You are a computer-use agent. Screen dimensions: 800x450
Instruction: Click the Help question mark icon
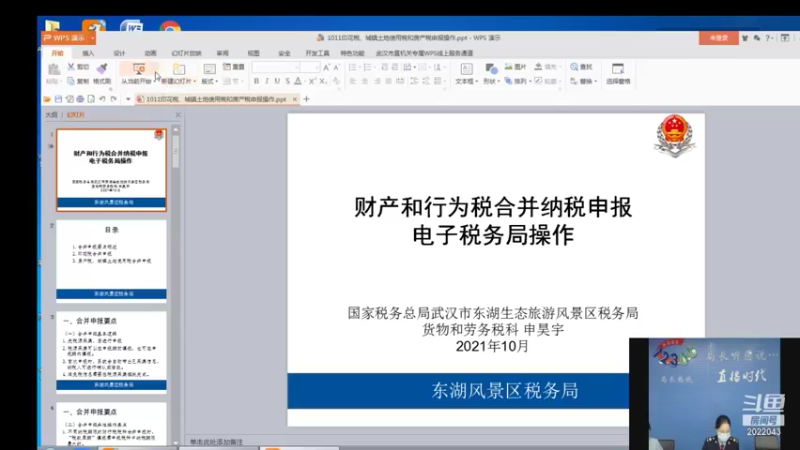767,38
